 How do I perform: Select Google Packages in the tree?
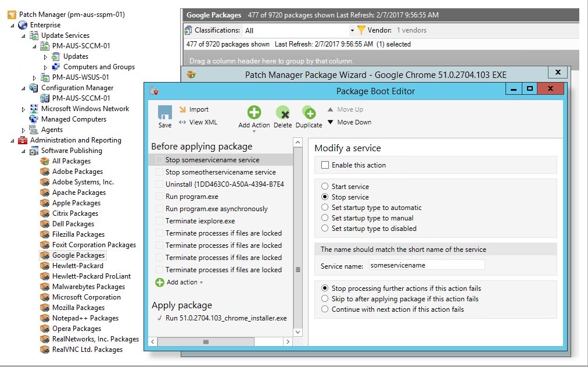[x=78, y=255]
